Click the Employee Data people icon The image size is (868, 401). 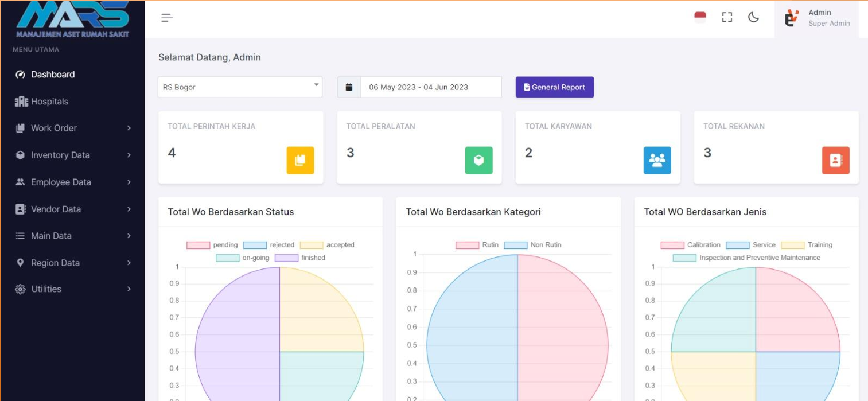coord(21,182)
